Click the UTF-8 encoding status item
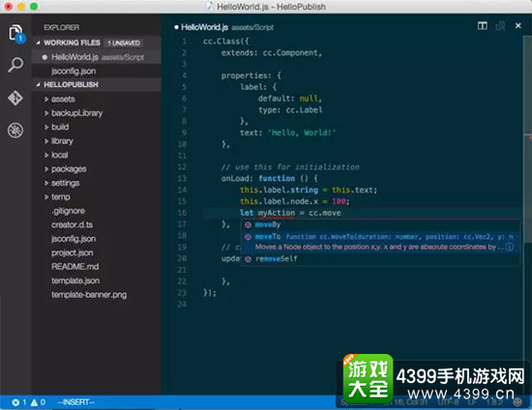 tap(448, 402)
